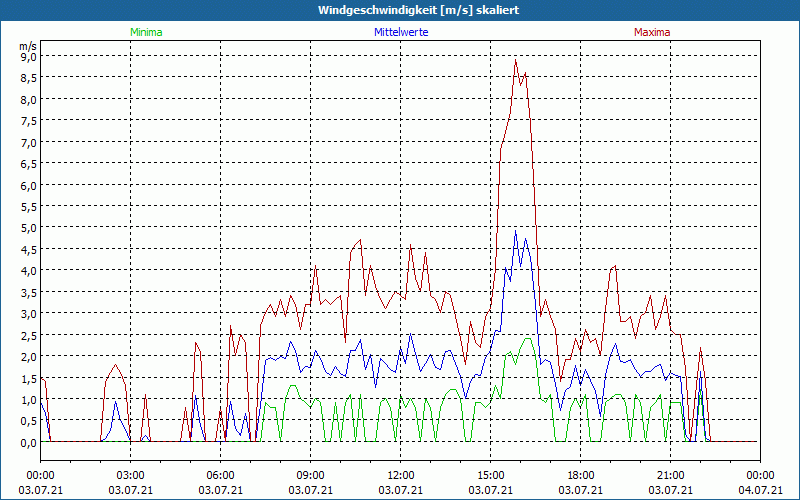Click the chart title Windgeschwindigkeit [m/s] skaliert

(418, 10)
